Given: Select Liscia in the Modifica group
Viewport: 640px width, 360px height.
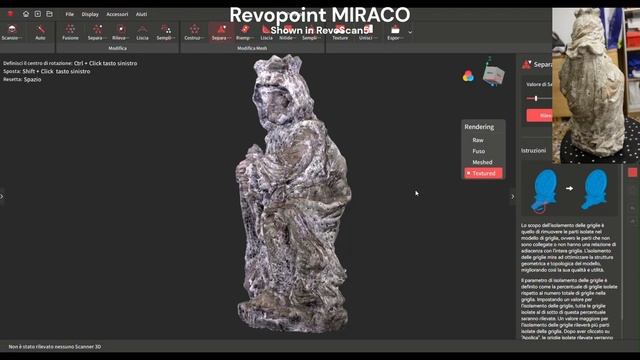Looking at the screenshot, I should (x=142, y=32).
